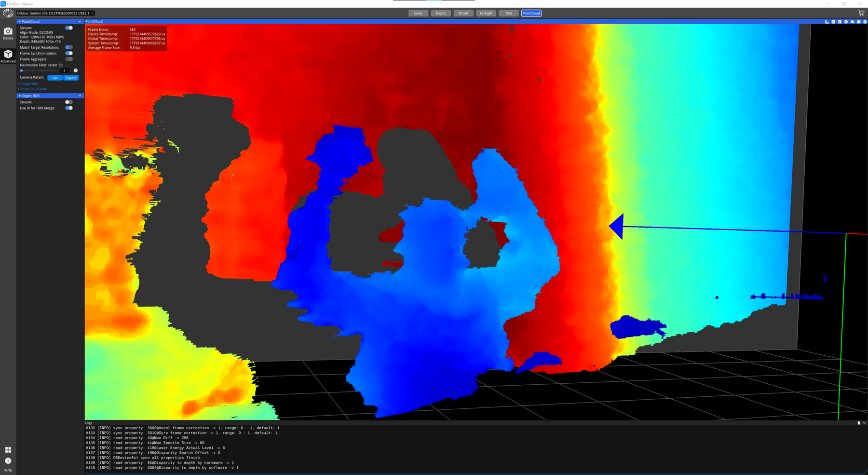Viewport: 868px width, 475px height.
Task: Select the PointCloud tab
Action: [531, 13]
